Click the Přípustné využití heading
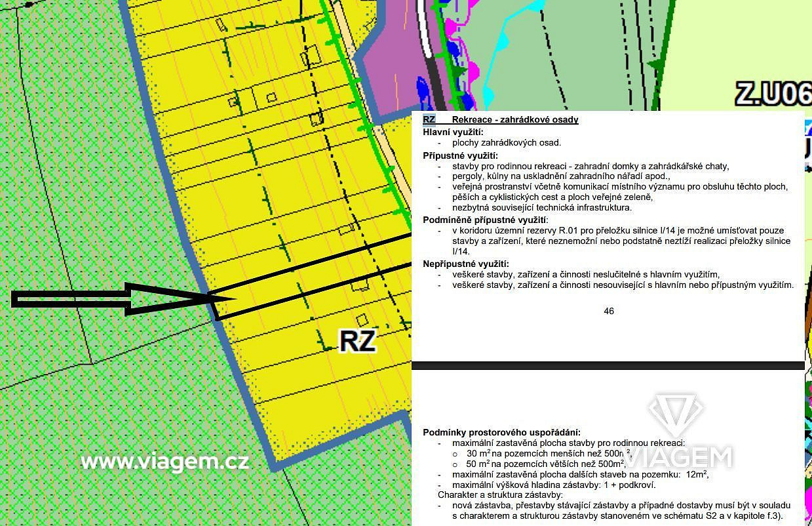The height and width of the screenshot is (526, 812). (461, 155)
